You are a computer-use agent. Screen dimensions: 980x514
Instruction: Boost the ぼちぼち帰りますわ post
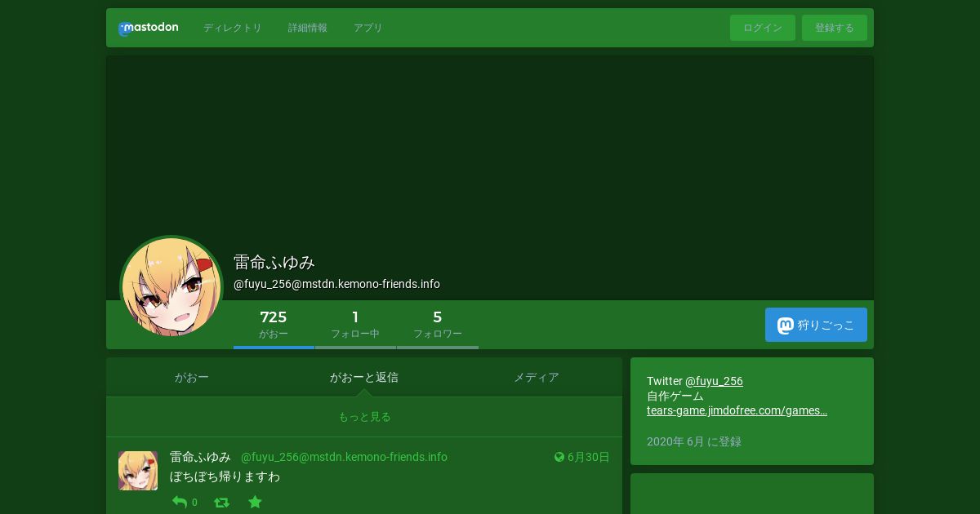click(221, 503)
